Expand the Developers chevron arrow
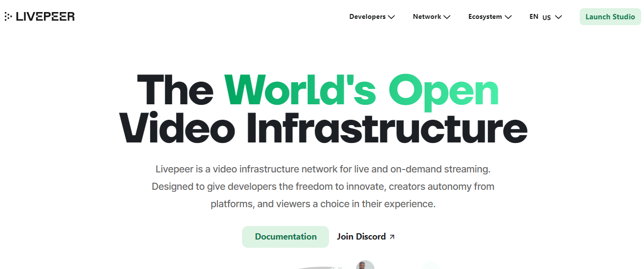The image size is (644, 269). 391,17
